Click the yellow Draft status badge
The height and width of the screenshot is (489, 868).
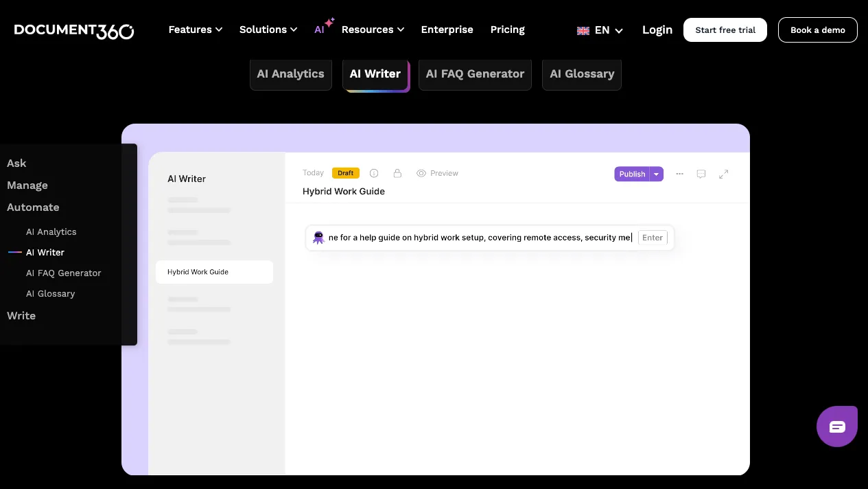(346, 173)
